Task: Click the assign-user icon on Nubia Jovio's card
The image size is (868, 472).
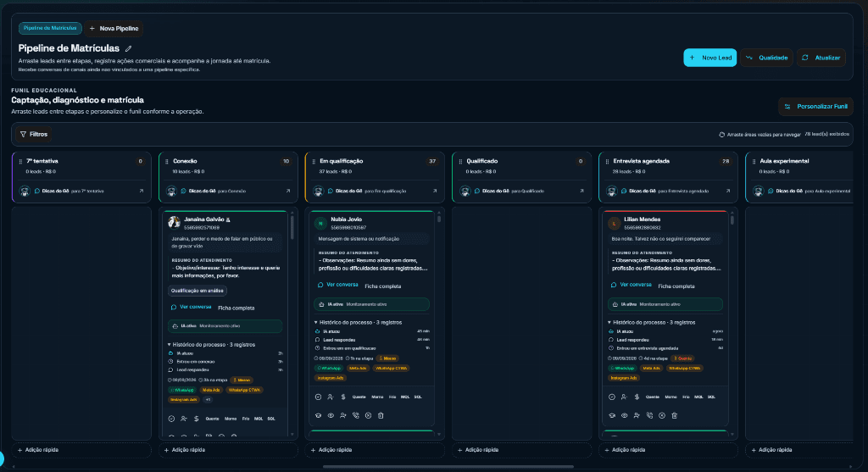Action: (331, 397)
